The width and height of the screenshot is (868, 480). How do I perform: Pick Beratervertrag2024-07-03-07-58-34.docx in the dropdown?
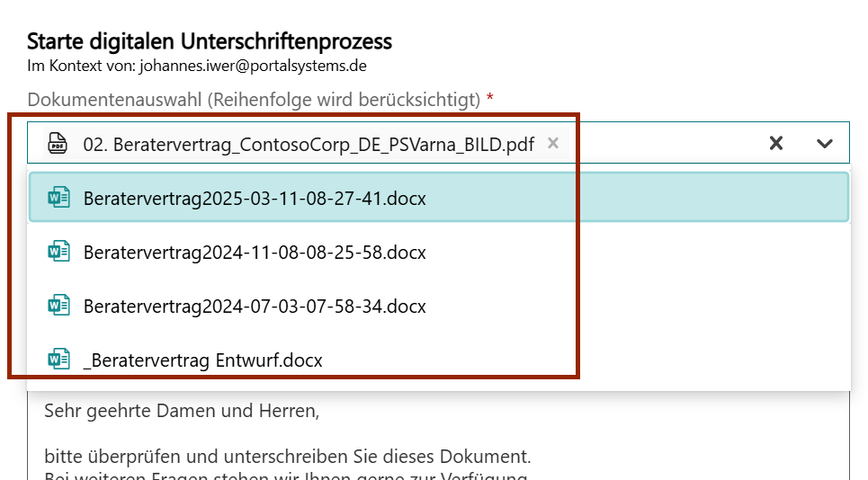(255, 307)
